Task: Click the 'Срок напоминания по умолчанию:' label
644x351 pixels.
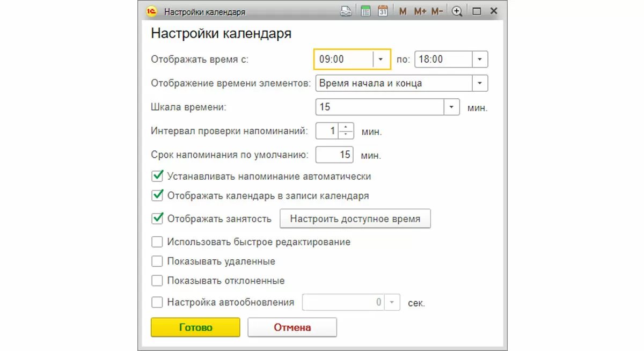Action: pos(230,155)
